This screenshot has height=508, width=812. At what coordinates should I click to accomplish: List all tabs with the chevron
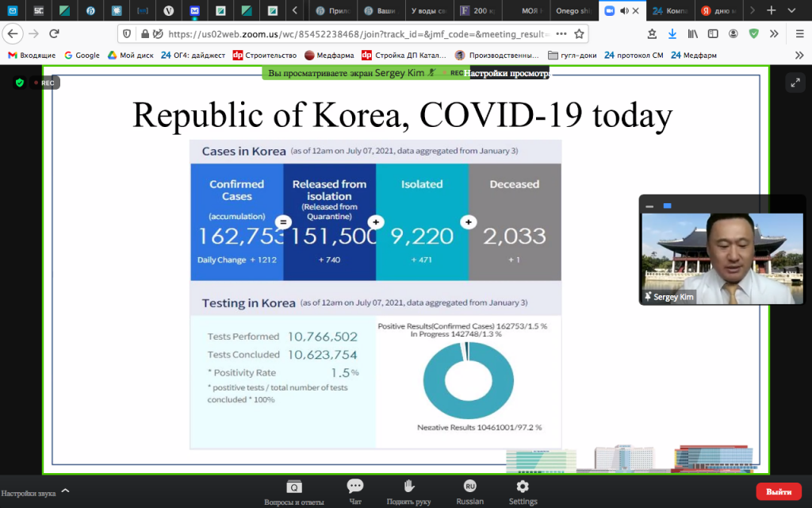pos(791,10)
